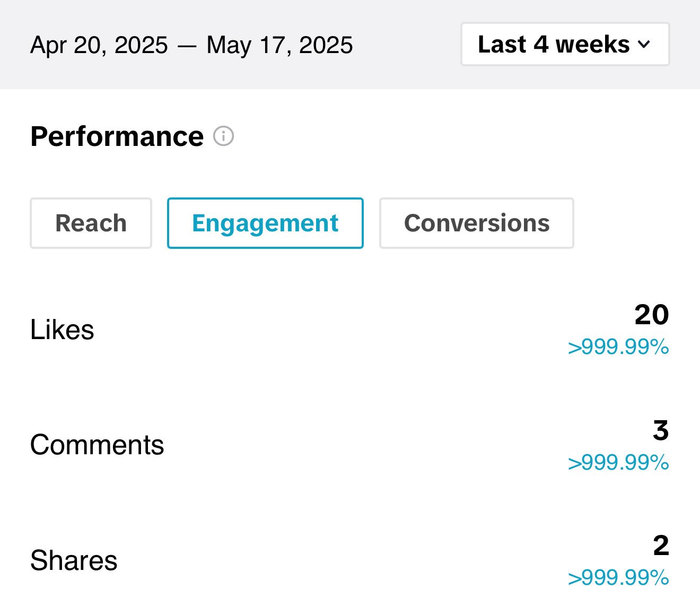700x606 pixels.
Task: Click the Comments count of 3
Action: pyautogui.click(x=660, y=430)
